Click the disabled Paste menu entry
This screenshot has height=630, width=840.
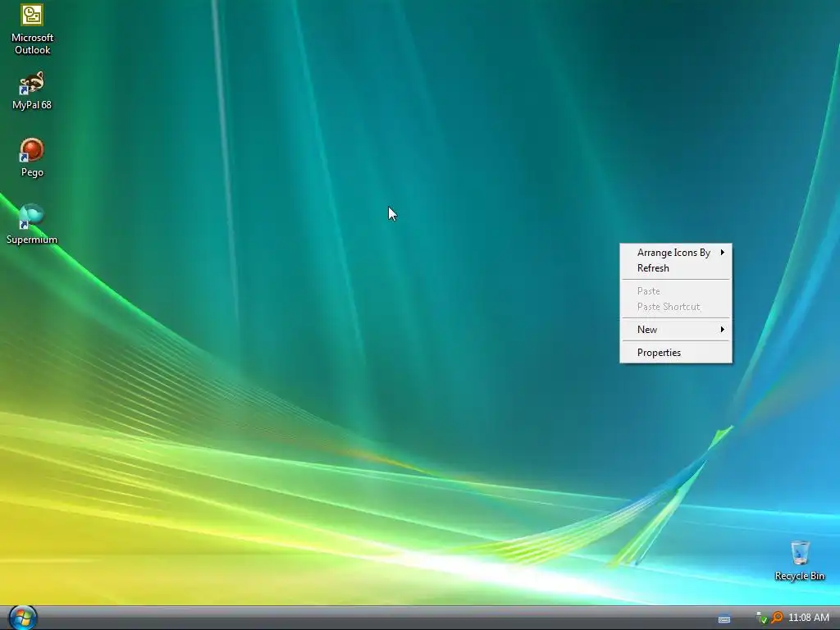click(676, 291)
